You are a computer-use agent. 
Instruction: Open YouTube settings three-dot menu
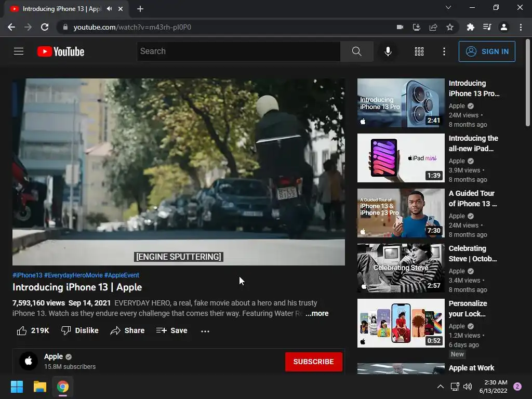point(444,51)
